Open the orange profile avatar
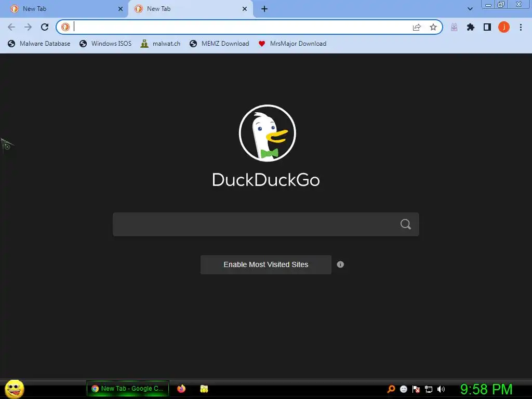This screenshot has height=399, width=532. pyautogui.click(x=504, y=27)
